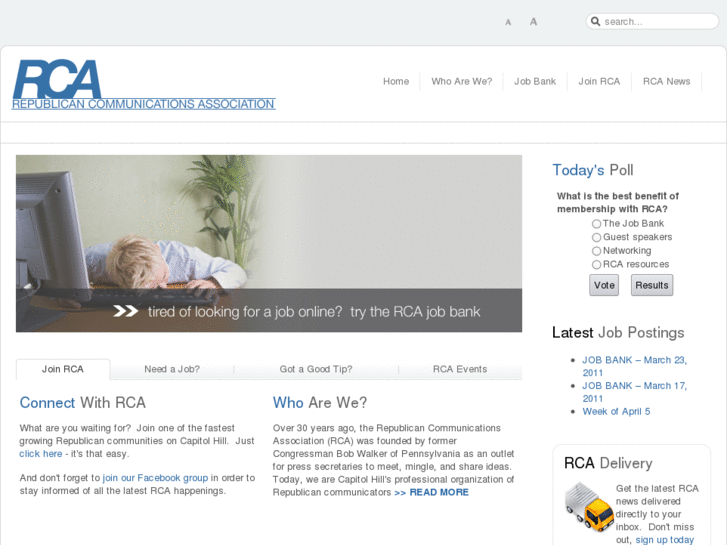This screenshot has height=545, width=727.
Task: Select Networking poll option
Action: coord(596,251)
